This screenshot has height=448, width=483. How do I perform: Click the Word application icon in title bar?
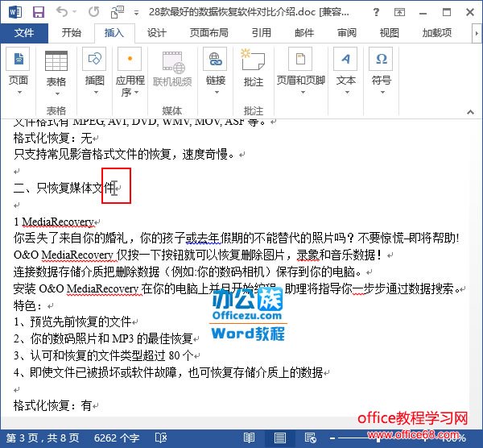(x=14, y=12)
